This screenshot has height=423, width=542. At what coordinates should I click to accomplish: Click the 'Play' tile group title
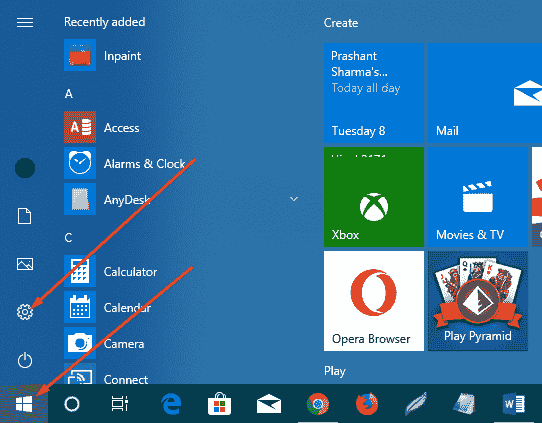tap(335, 371)
